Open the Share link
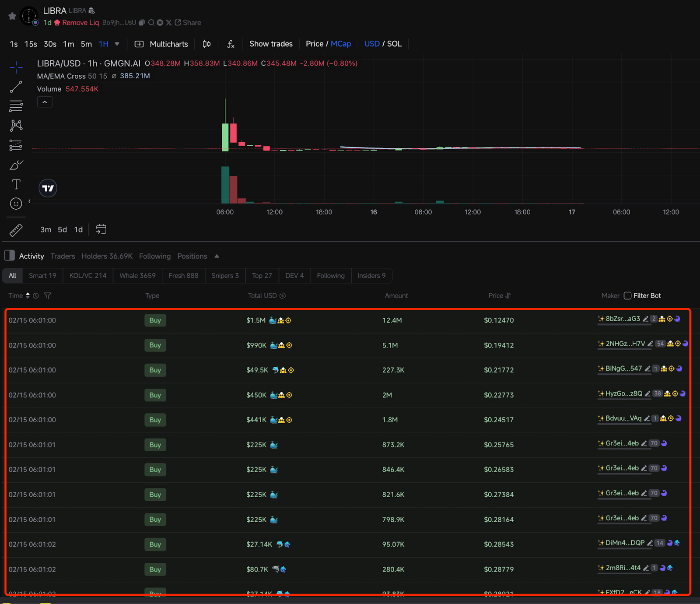 (188, 23)
